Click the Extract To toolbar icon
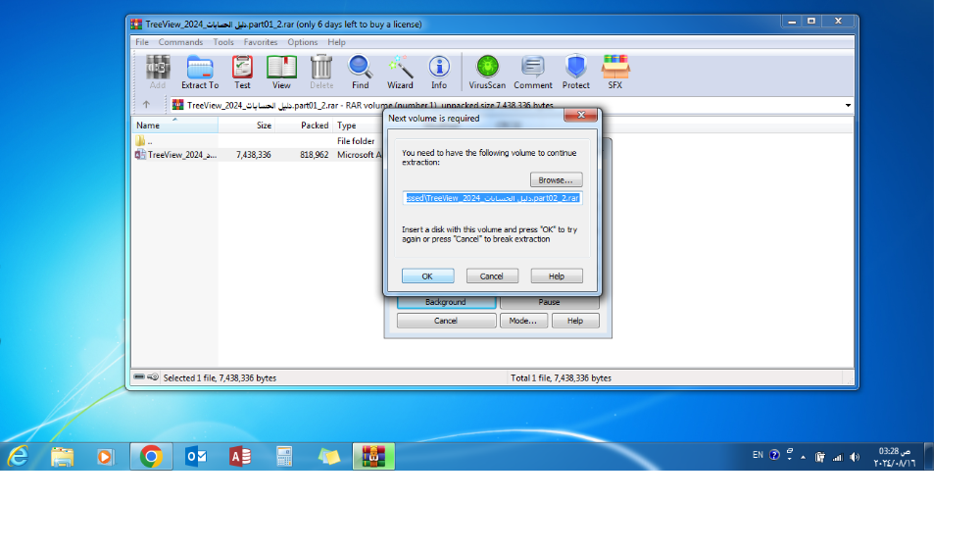 [200, 72]
